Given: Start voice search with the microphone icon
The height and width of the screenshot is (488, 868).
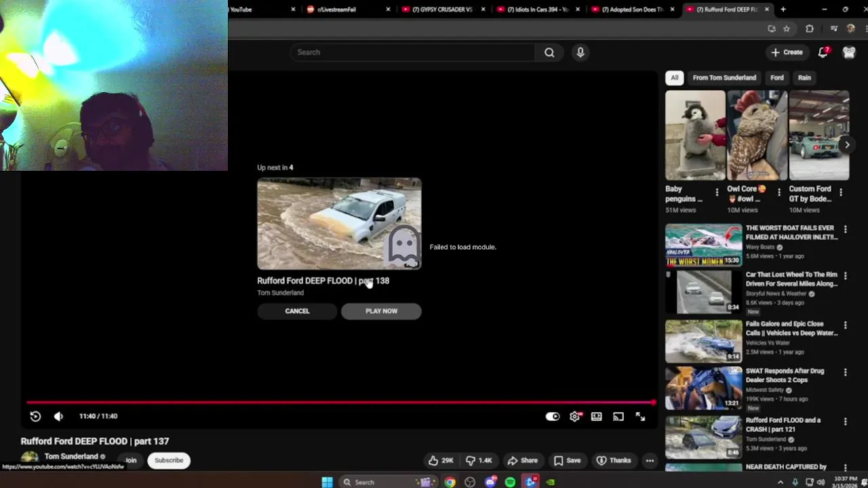Looking at the screenshot, I should coord(580,52).
